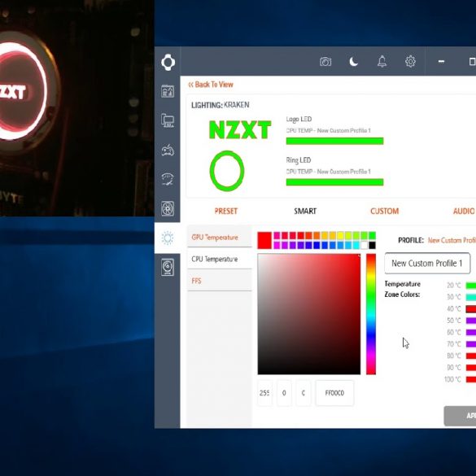The image size is (476, 476).
Task: Select the 40 °C red zone color
Action: pyautogui.click(x=471, y=309)
